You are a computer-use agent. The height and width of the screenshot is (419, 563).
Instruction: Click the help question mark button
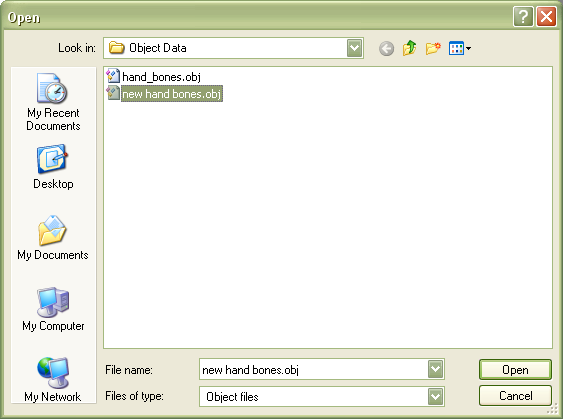[523, 17]
